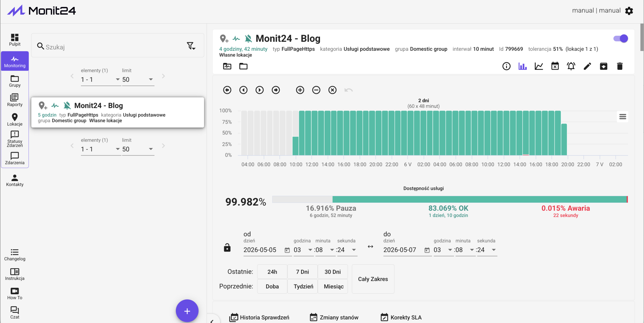Click the filter funnel icon in search

click(x=191, y=46)
